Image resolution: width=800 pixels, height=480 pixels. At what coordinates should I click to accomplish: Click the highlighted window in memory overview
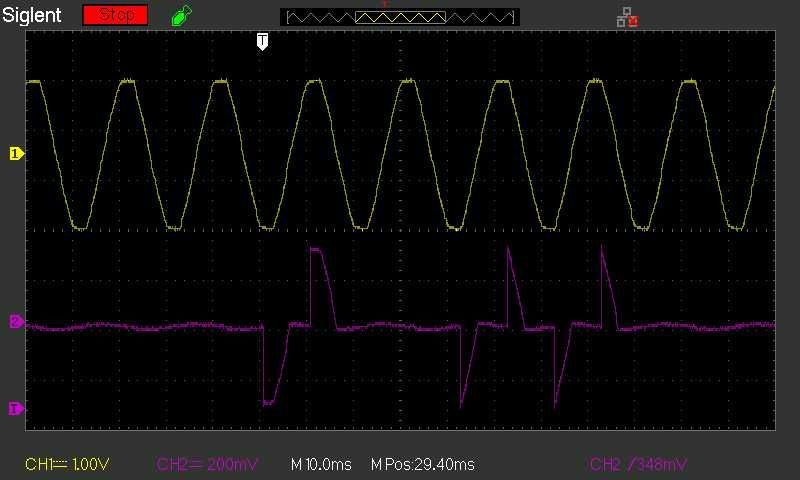[400, 18]
